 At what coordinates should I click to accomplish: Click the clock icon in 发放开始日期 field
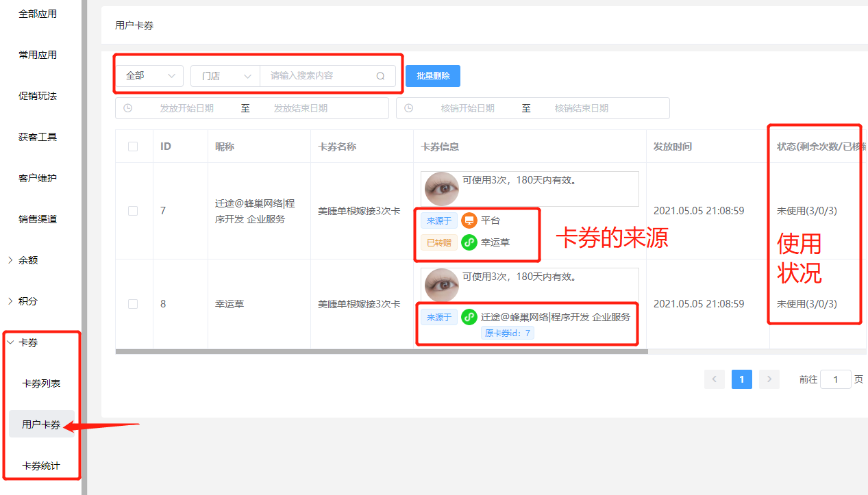[x=128, y=108]
